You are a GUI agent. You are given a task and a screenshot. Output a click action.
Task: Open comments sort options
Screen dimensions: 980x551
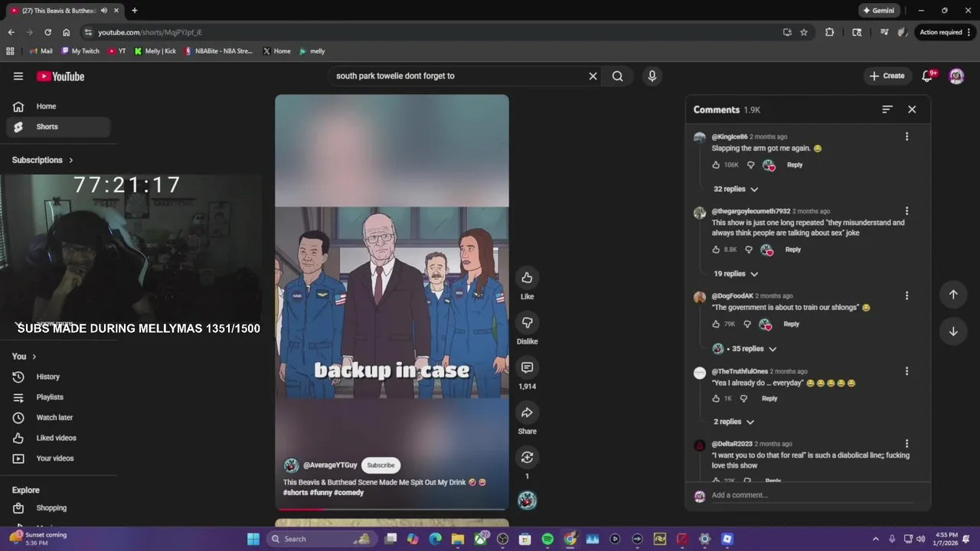(887, 109)
